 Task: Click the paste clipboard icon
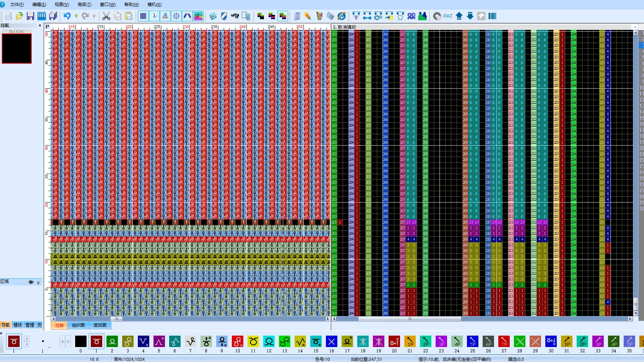pyautogui.click(x=129, y=16)
